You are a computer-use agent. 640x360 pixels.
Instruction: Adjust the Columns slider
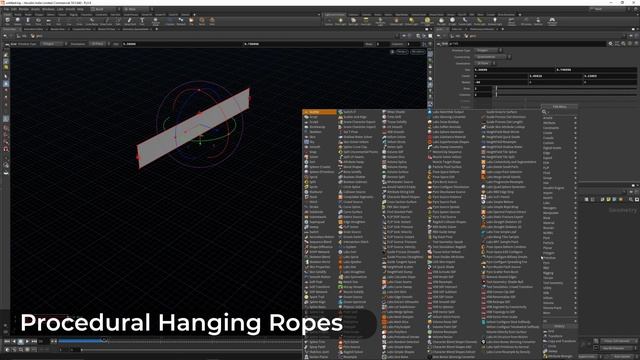pyautogui.click(x=566, y=95)
